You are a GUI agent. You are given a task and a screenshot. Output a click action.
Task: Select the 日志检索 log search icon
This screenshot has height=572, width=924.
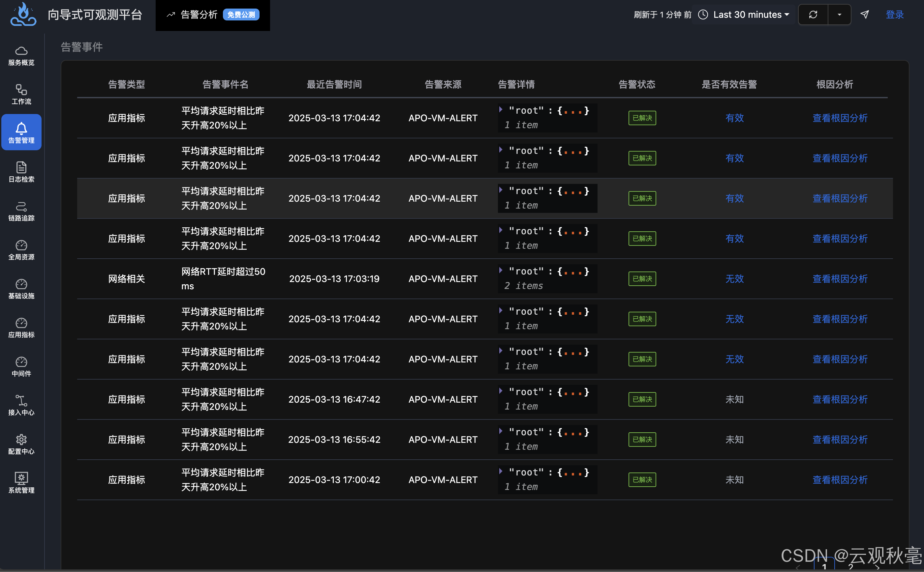(x=21, y=168)
